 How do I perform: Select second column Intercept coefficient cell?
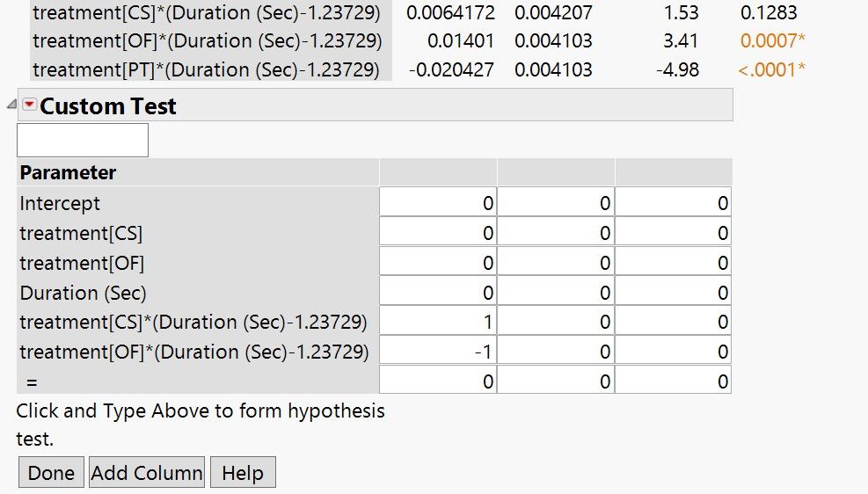coord(556,203)
